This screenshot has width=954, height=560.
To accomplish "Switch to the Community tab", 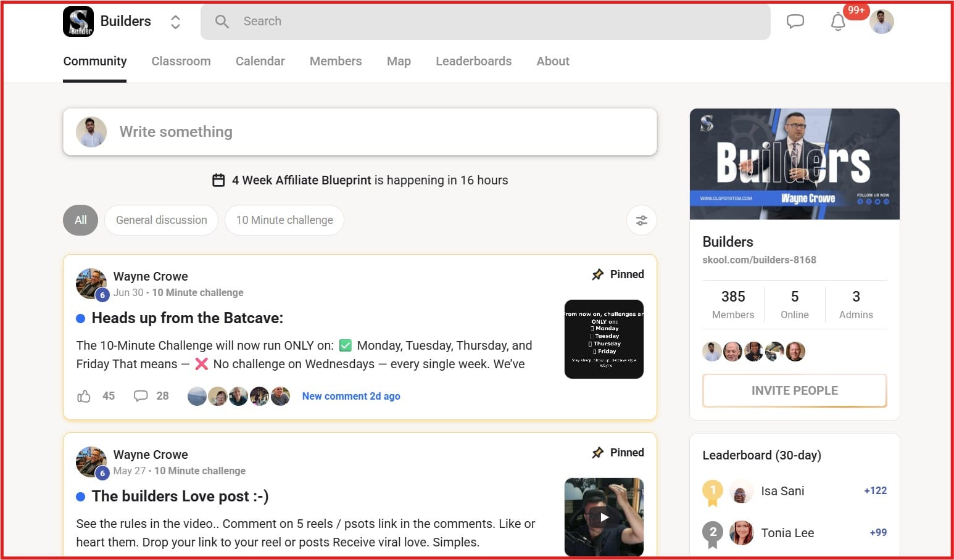I will (x=95, y=61).
